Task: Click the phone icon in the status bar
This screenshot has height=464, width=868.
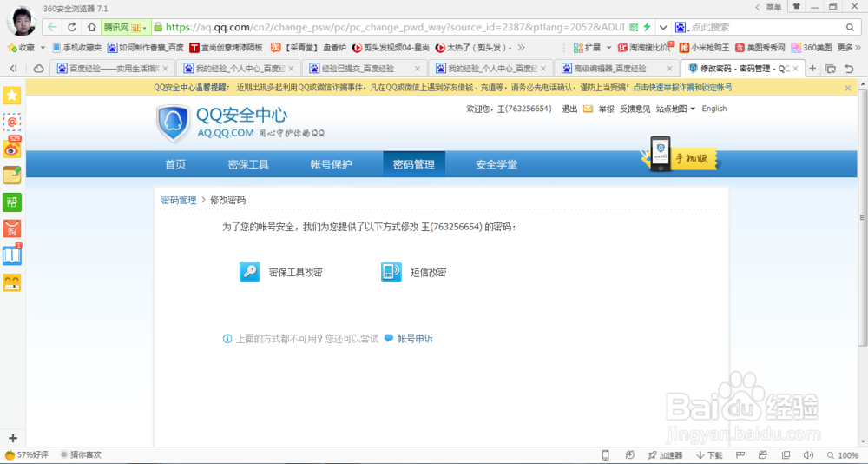Action: [605, 455]
